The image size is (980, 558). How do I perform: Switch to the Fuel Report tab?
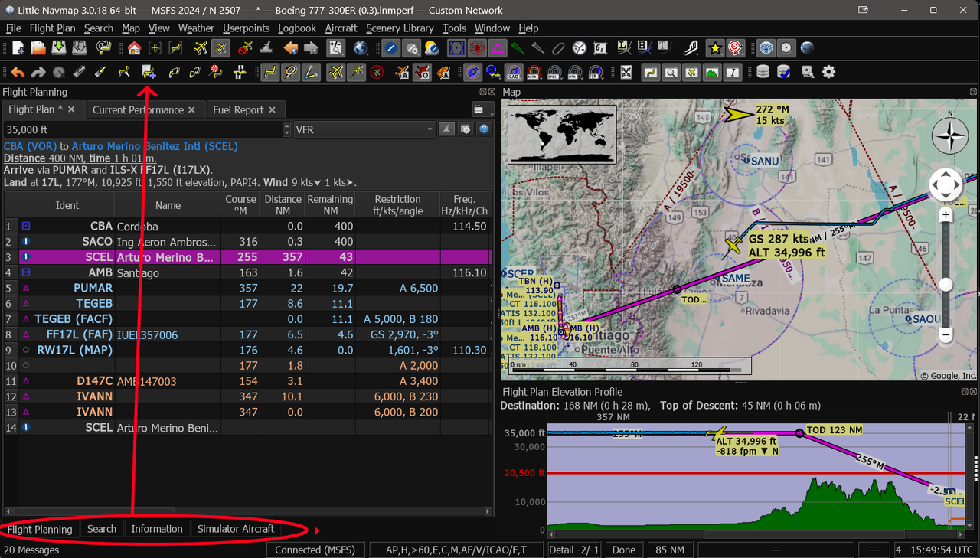coord(238,109)
